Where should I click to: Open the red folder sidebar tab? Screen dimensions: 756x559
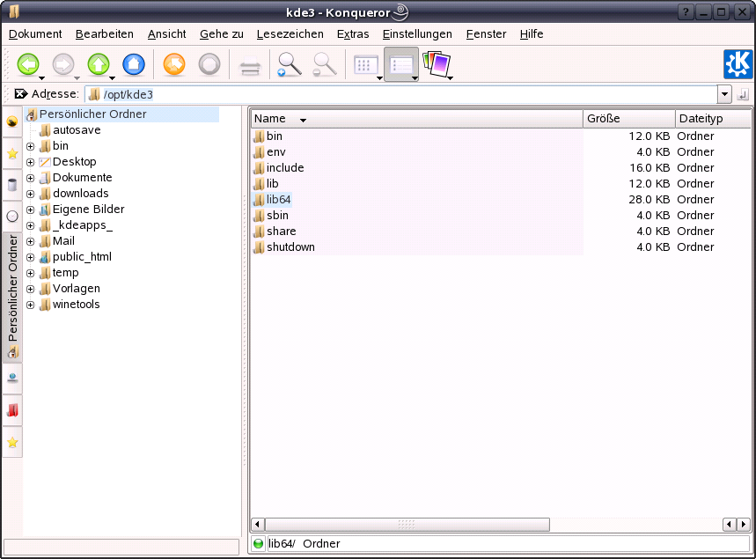click(x=12, y=410)
